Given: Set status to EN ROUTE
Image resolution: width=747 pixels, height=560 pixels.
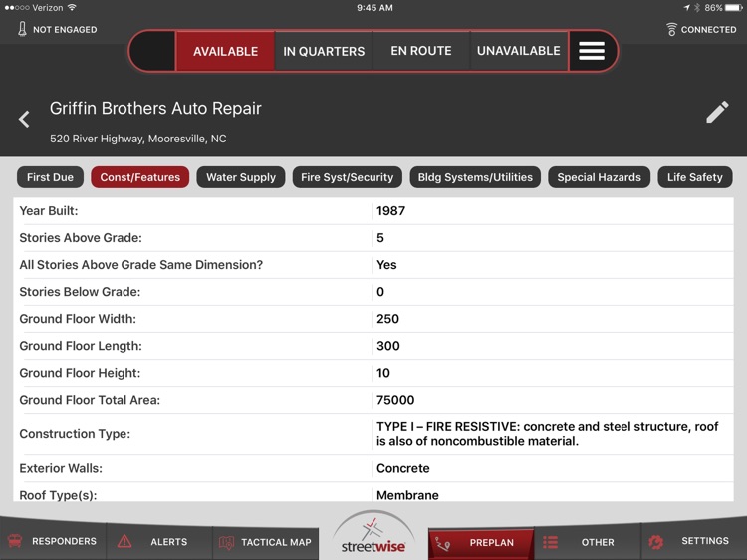Looking at the screenshot, I should click(421, 51).
